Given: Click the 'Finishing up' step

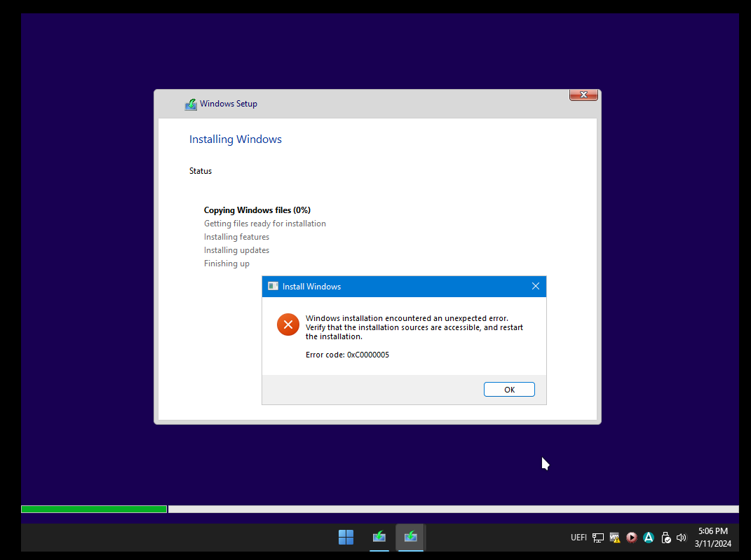Looking at the screenshot, I should pos(226,264).
